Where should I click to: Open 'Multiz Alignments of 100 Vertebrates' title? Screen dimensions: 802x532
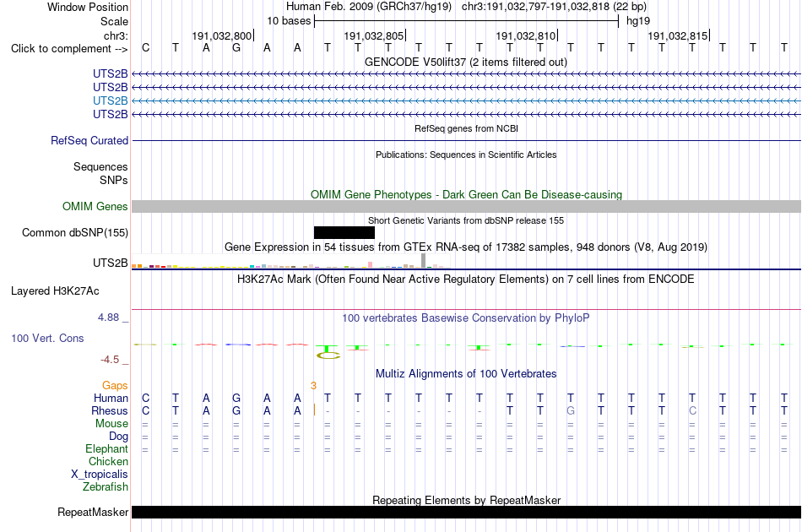(466, 374)
